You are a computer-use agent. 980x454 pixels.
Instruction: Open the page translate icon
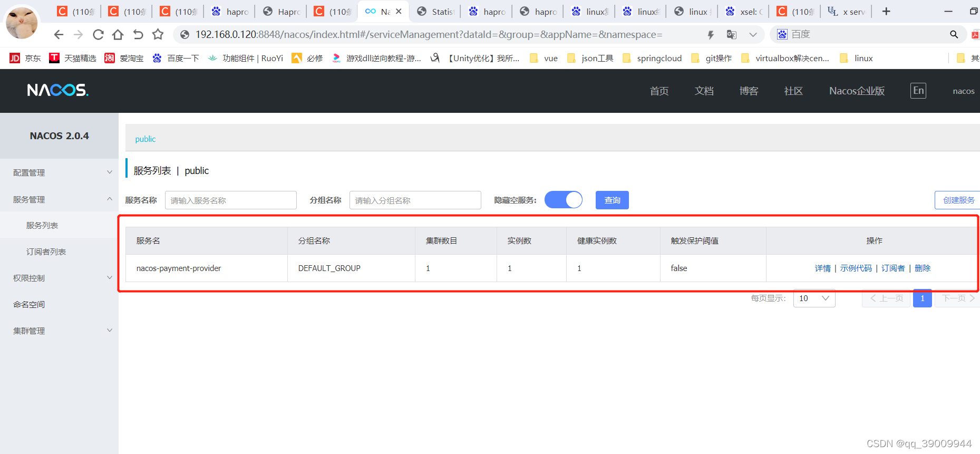tap(731, 35)
